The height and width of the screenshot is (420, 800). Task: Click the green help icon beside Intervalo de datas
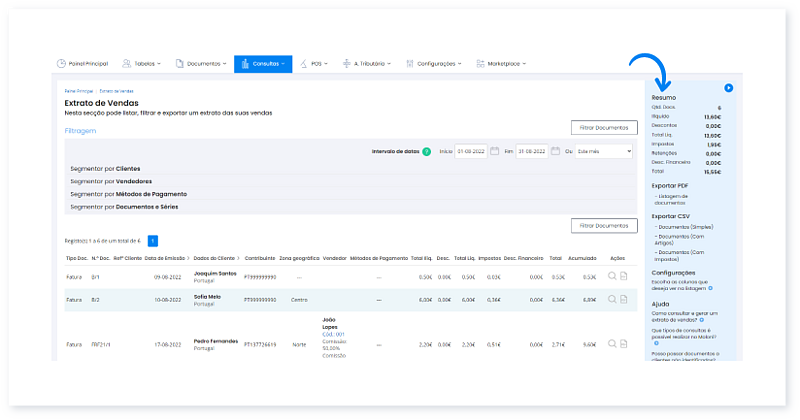pyautogui.click(x=427, y=151)
